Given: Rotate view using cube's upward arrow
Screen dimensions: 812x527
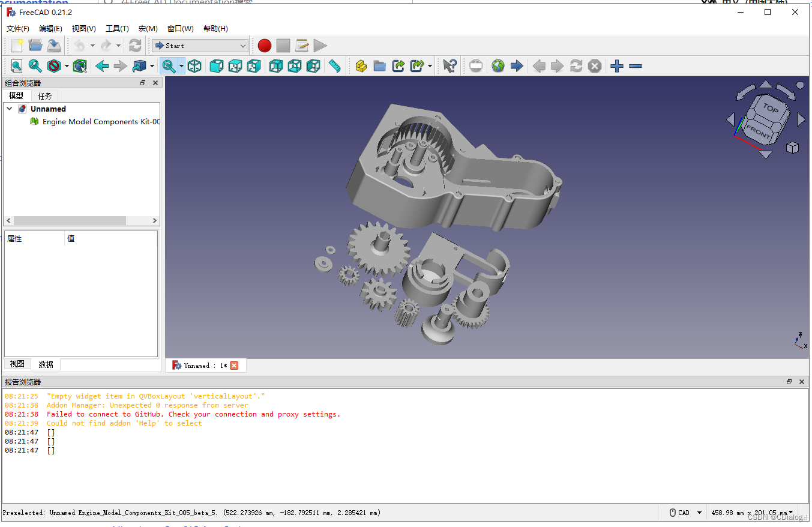Looking at the screenshot, I should pyautogui.click(x=766, y=84).
